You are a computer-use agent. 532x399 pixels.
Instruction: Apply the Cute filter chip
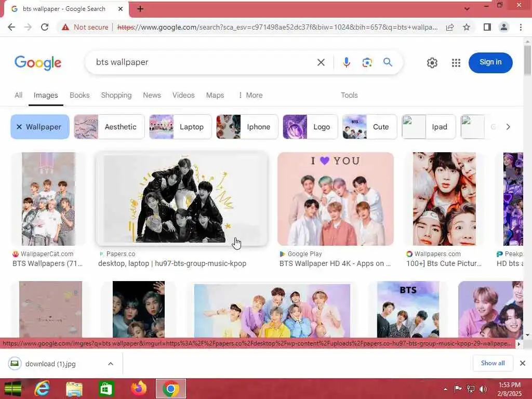(369, 127)
